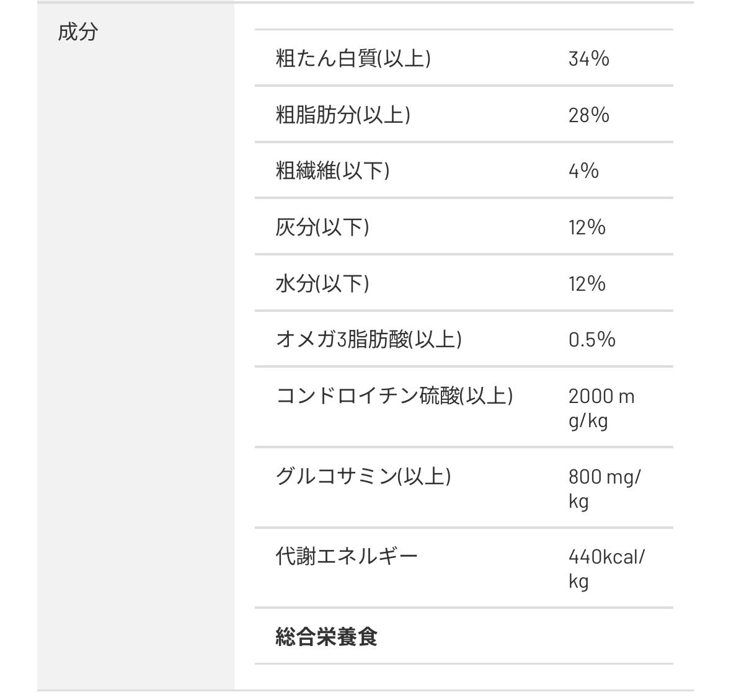Image resolution: width=731 pixels, height=700 pixels.
Task: Click the 4% crude fiber value
Action: pos(583,171)
